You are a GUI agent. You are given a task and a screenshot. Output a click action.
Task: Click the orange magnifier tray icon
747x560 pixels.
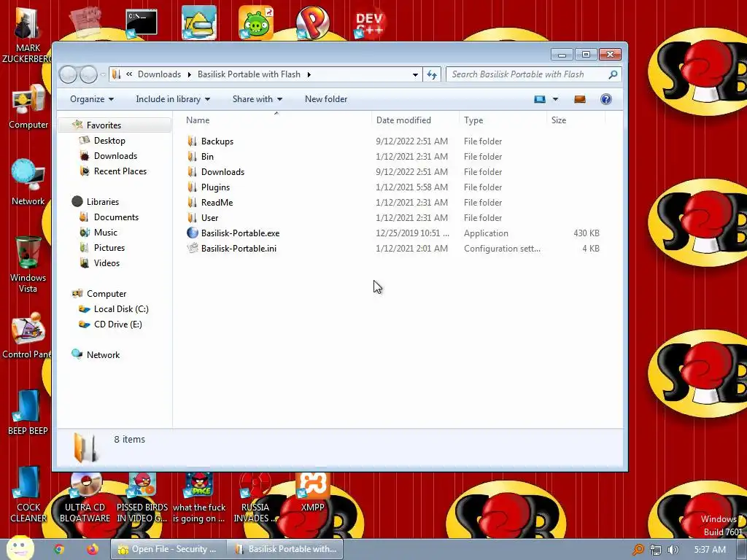pos(638,550)
